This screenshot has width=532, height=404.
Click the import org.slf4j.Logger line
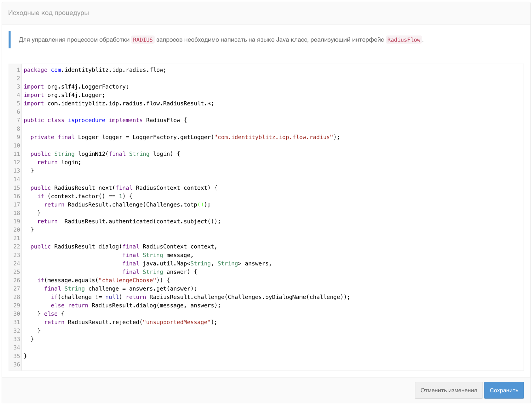64,95
